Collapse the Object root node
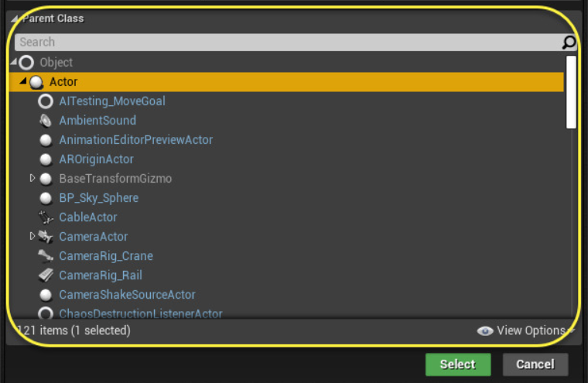The width and height of the screenshot is (588, 383). click(12, 62)
